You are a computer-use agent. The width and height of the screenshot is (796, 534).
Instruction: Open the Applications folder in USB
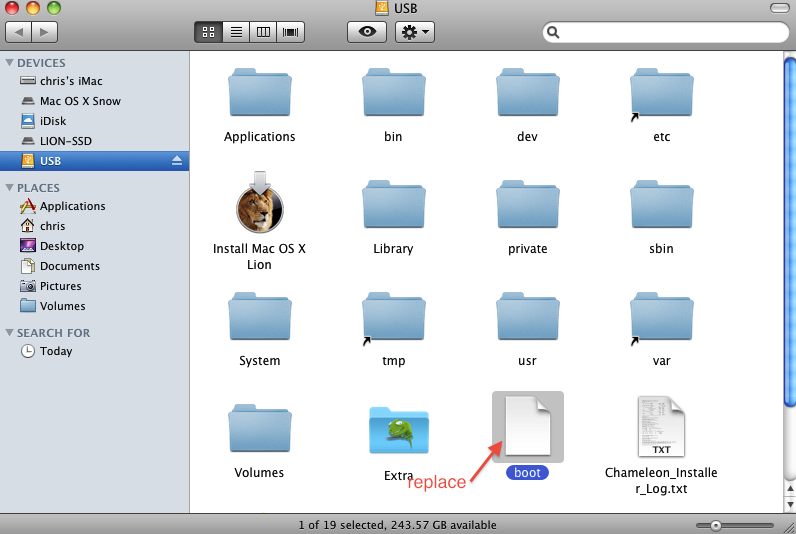(x=259, y=92)
